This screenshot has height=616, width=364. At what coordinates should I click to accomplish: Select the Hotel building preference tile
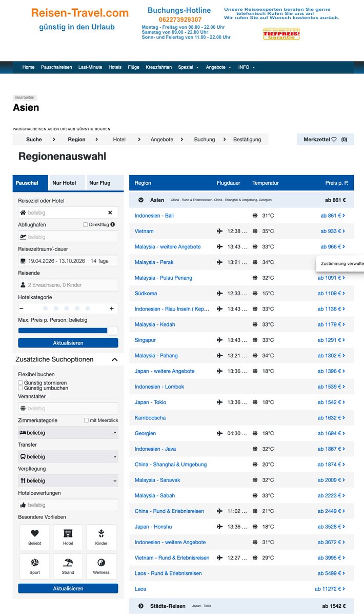click(68, 537)
